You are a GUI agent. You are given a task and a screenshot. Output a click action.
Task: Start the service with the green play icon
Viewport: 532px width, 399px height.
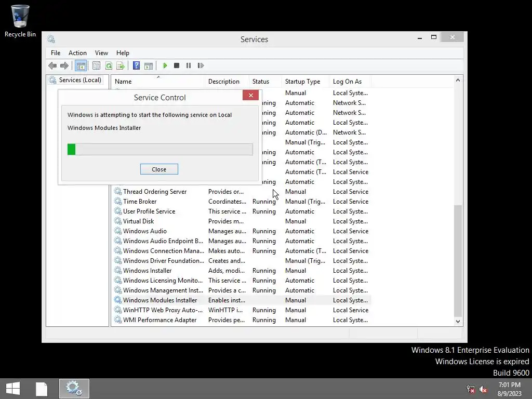point(165,65)
